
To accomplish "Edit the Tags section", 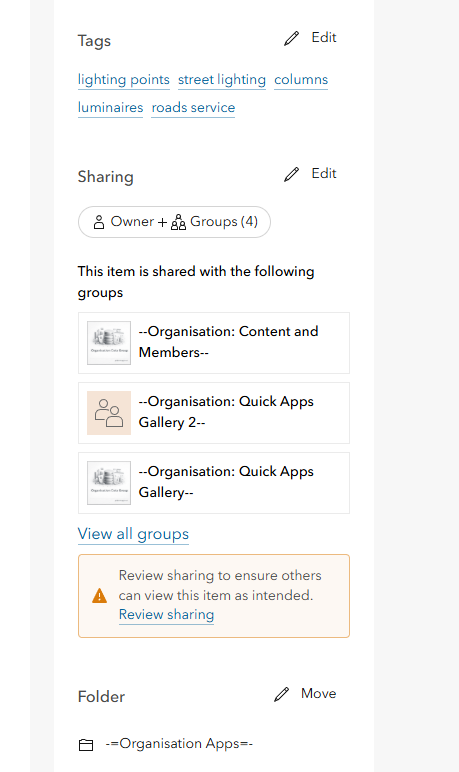I will (310, 38).
